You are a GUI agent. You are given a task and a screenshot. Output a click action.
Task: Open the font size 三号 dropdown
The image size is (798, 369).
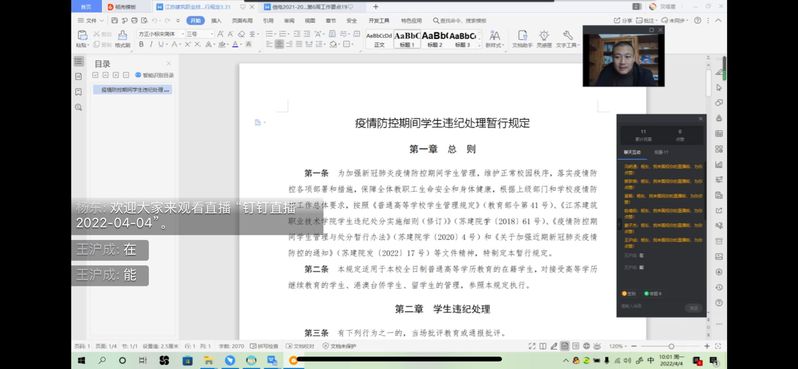click(199, 34)
